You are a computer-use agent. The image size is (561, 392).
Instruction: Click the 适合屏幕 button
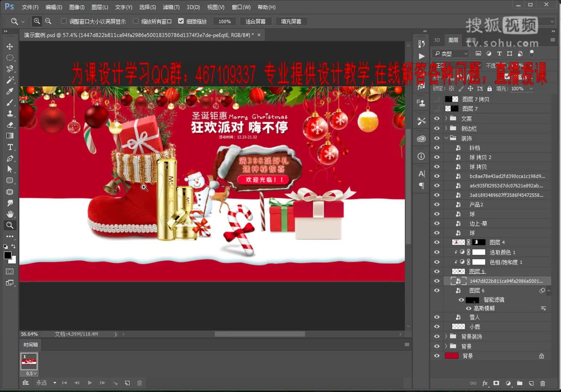(255, 21)
